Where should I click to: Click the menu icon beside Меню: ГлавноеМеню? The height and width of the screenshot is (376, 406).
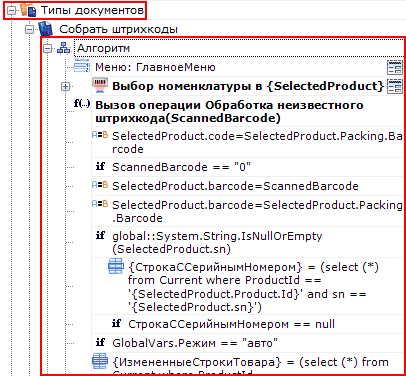point(82,66)
